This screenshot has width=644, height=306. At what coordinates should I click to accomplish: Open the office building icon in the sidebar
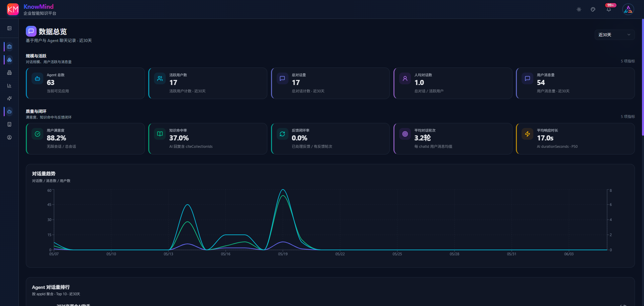click(x=9, y=124)
